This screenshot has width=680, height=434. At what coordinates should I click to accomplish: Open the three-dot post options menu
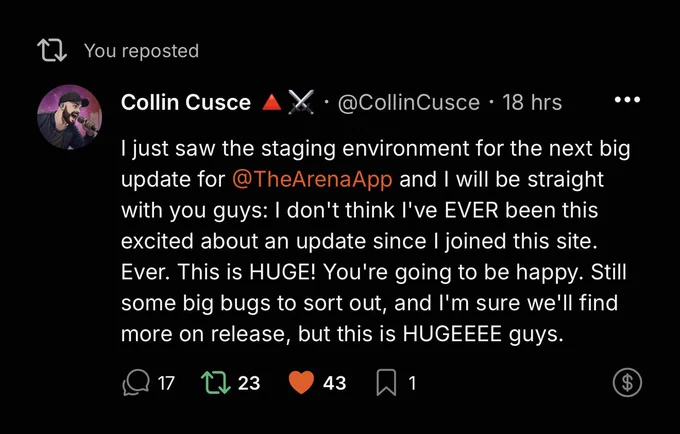(627, 100)
